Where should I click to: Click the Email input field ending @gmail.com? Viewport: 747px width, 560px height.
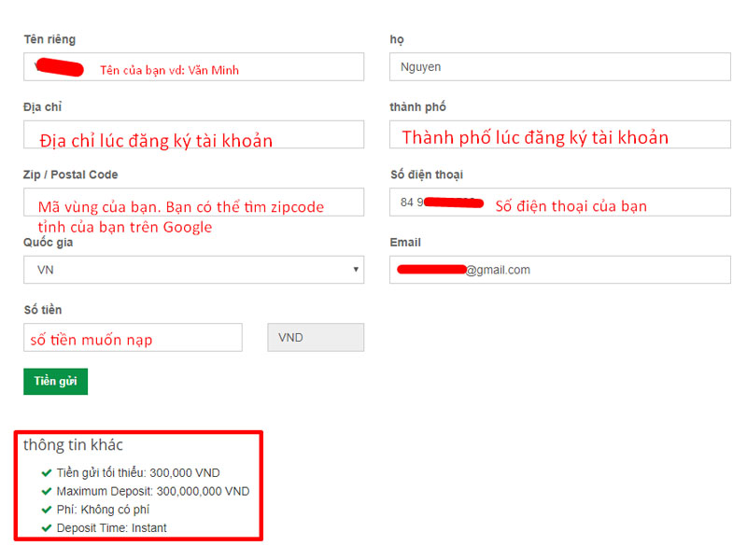[560, 270]
